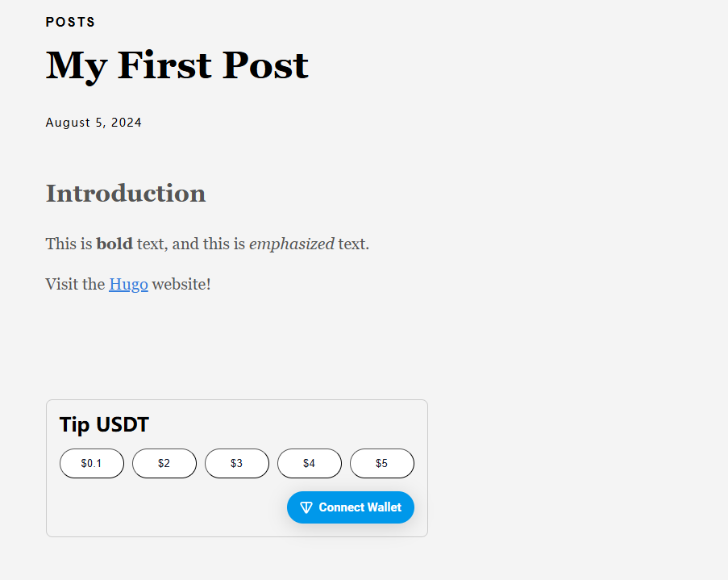Screen dimensions: 728x580
Task: Click the Tip USDT heading
Action: point(104,424)
